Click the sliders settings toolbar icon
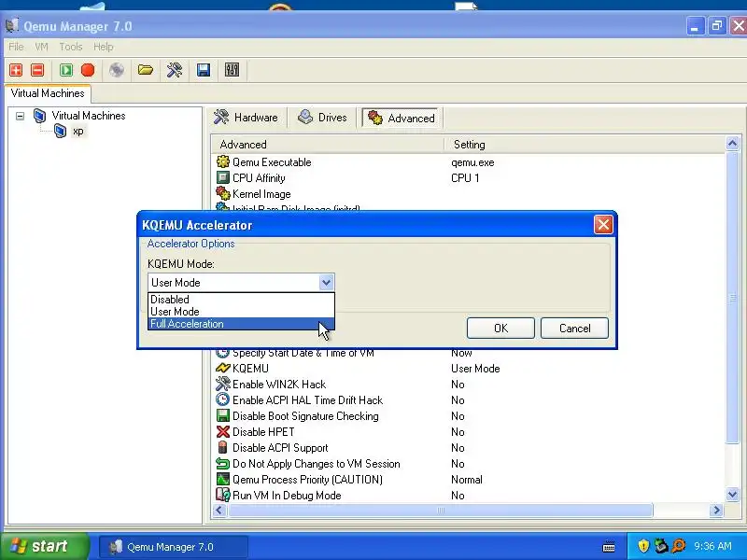 click(x=232, y=70)
